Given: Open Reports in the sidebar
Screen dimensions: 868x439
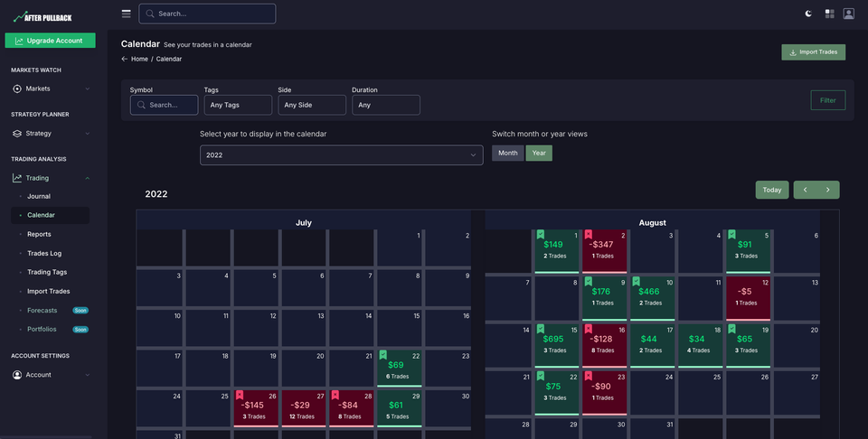Looking at the screenshot, I should pyautogui.click(x=39, y=235).
